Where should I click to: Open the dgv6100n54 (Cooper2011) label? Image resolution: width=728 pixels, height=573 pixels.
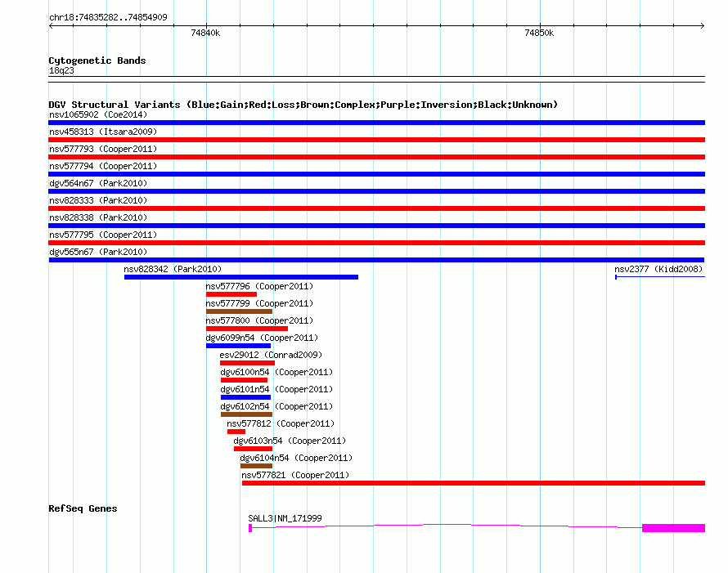tap(276, 372)
